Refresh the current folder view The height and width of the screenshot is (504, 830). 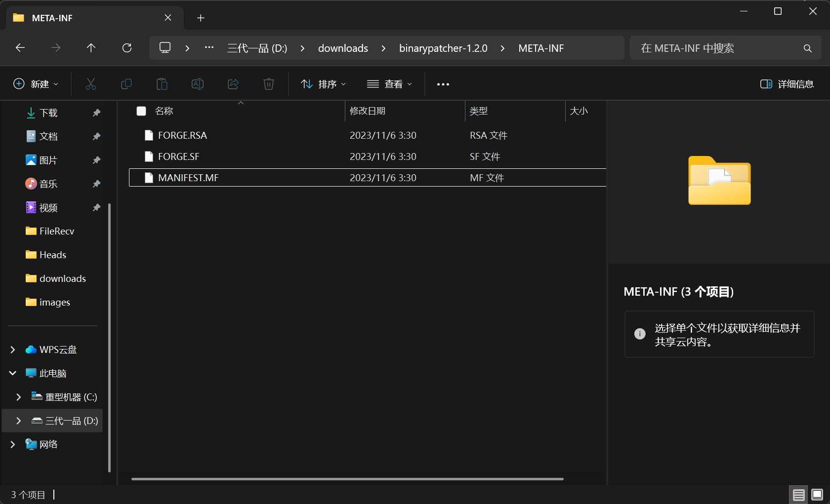[127, 48]
